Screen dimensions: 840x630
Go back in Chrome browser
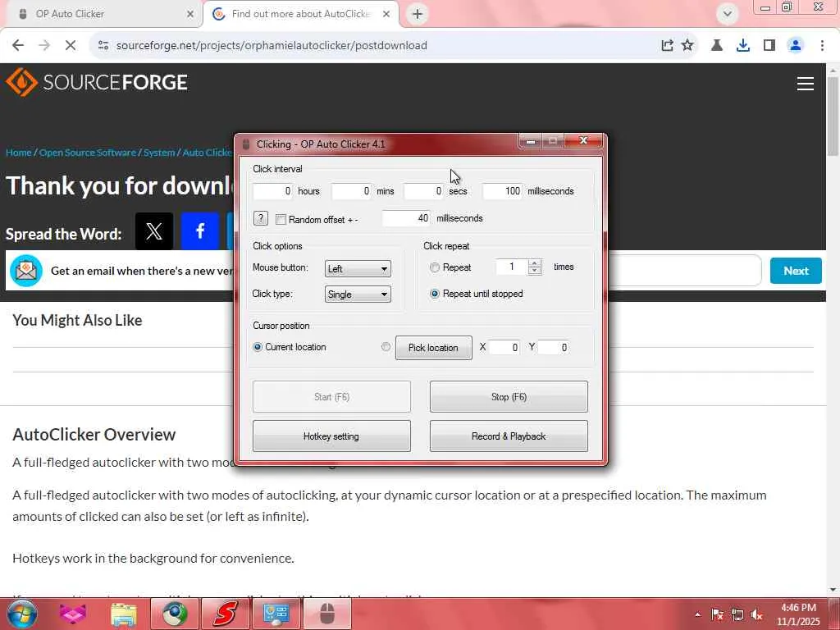point(18,45)
